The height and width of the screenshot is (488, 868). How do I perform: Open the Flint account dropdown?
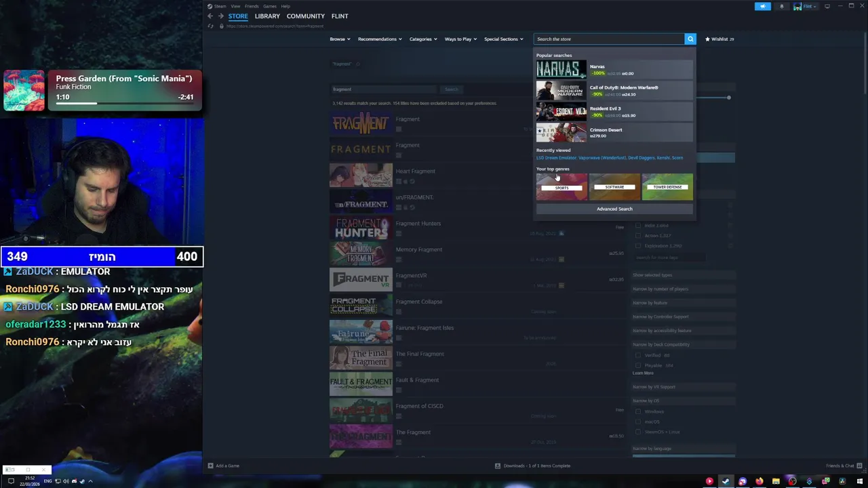pos(810,6)
